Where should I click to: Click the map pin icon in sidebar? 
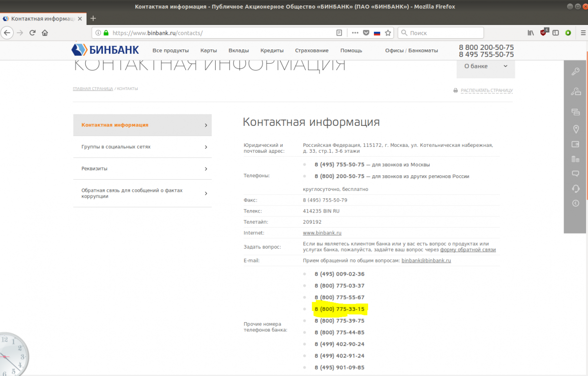pyautogui.click(x=576, y=129)
